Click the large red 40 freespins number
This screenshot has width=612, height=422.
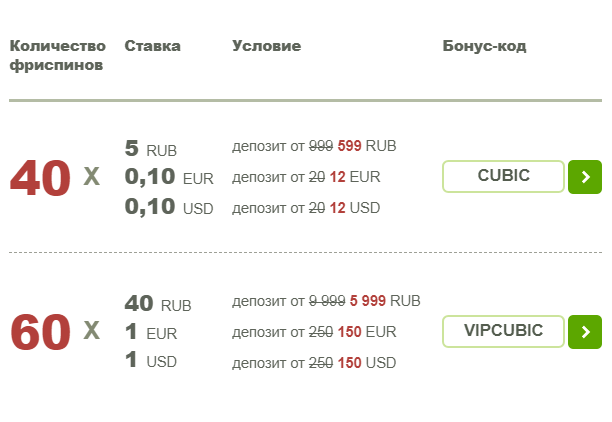click(x=40, y=178)
